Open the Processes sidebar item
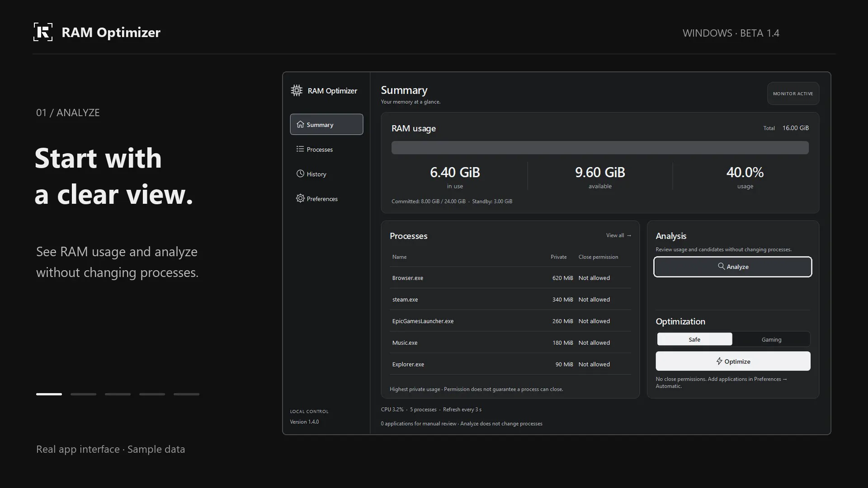This screenshot has width=868, height=488. 326,149
